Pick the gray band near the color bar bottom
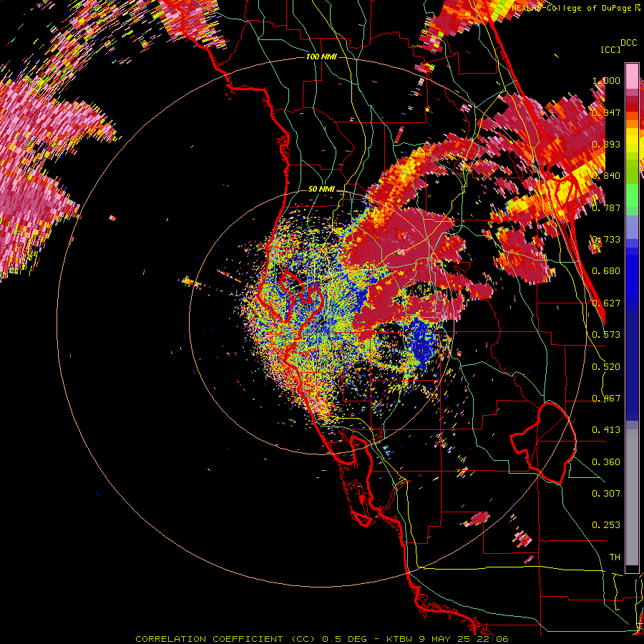644x644 pixels. click(632, 497)
